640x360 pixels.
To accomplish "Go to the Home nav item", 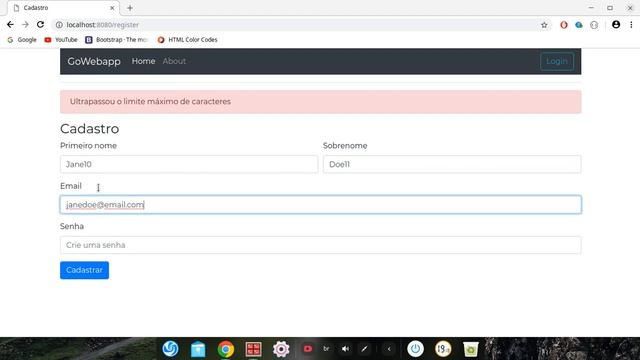I will point(143,61).
